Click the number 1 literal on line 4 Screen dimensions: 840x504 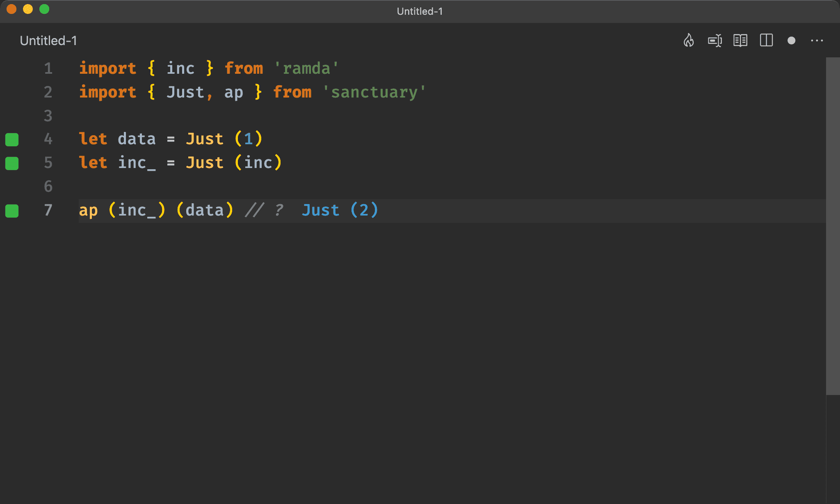[x=248, y=139]
